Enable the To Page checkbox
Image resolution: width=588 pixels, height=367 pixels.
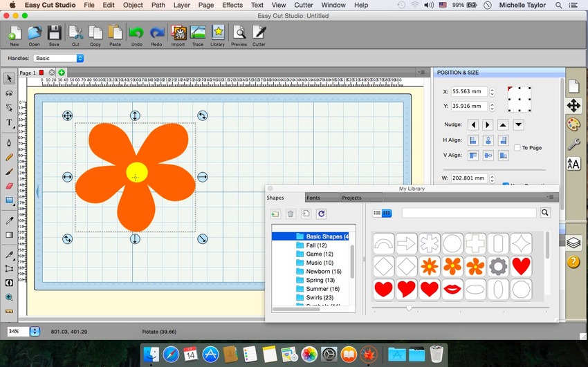[517, 147]
